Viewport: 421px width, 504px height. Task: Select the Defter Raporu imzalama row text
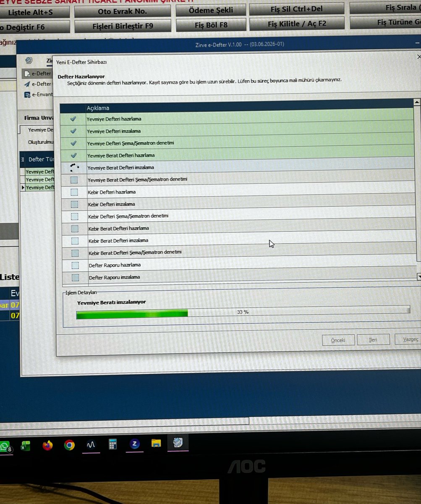[x=115, y=278]
